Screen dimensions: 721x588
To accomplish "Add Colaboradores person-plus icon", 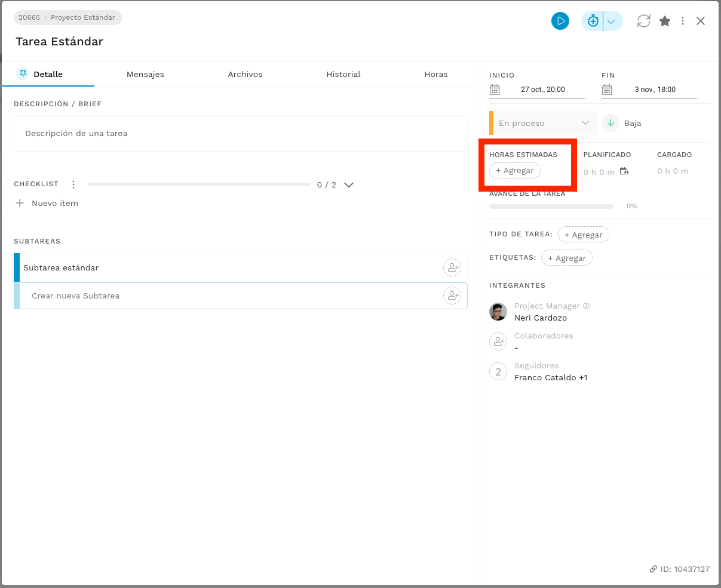I will tap(498, 341).
